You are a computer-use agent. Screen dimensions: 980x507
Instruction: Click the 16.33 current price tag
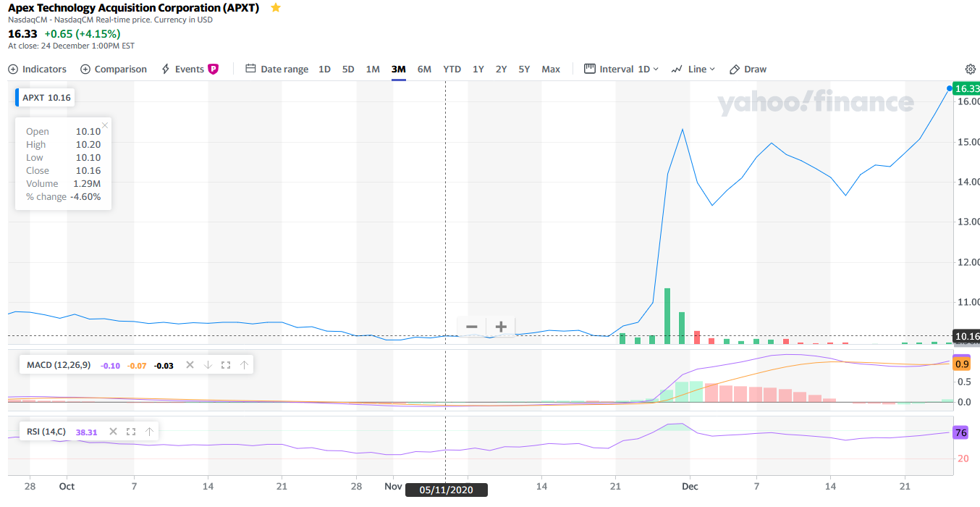[x=966, y=89]
